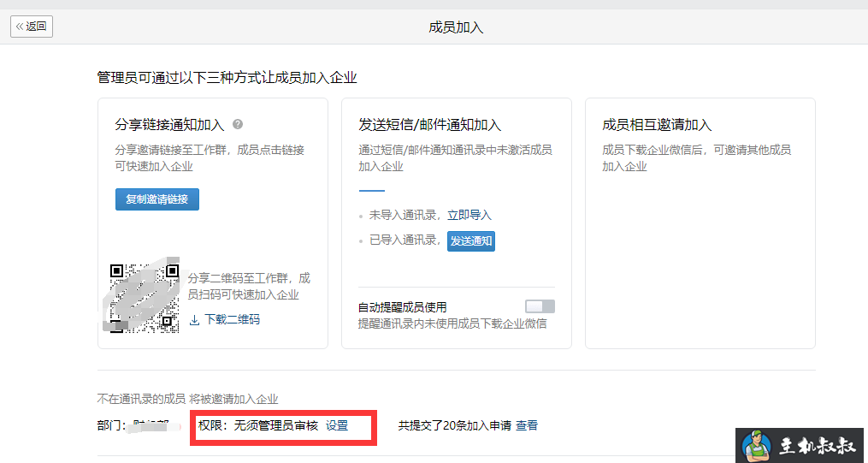This screenshot has width=868, height=463.
Task: Click the 发送短信/邮件通知加入 heading
Action: [x=429, y=125]
